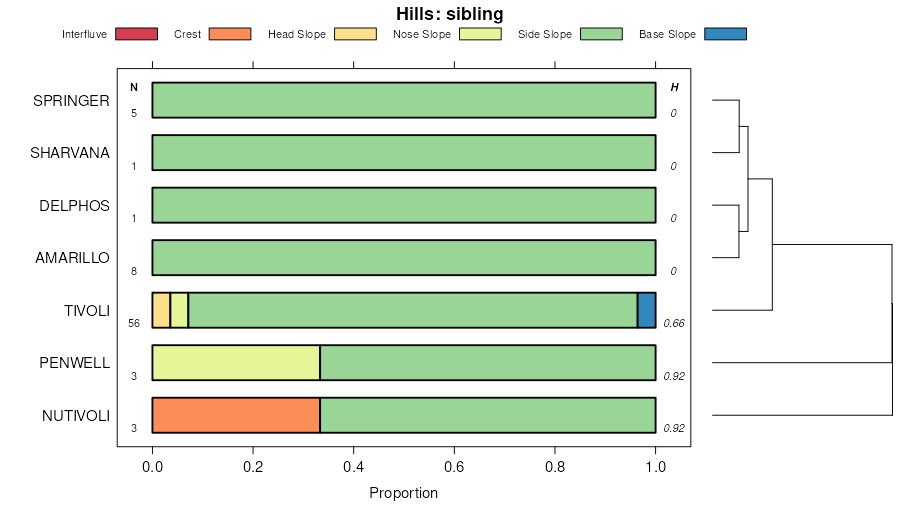Click the 0.66 H value for TIVOLI
Image resolution: width=900 pixels, height=520 pixels.
pos(674,324)
